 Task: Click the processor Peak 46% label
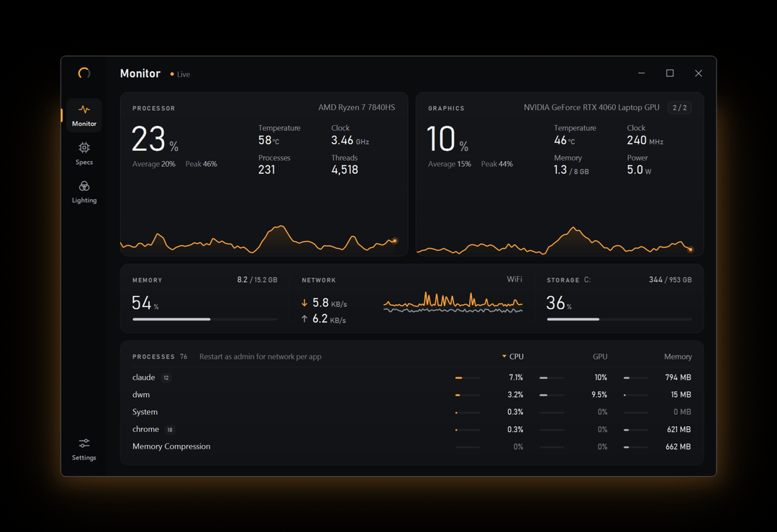[201, 164]
